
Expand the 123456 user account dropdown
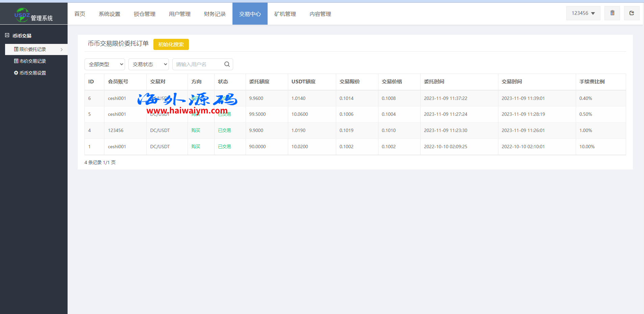(583, 13)
